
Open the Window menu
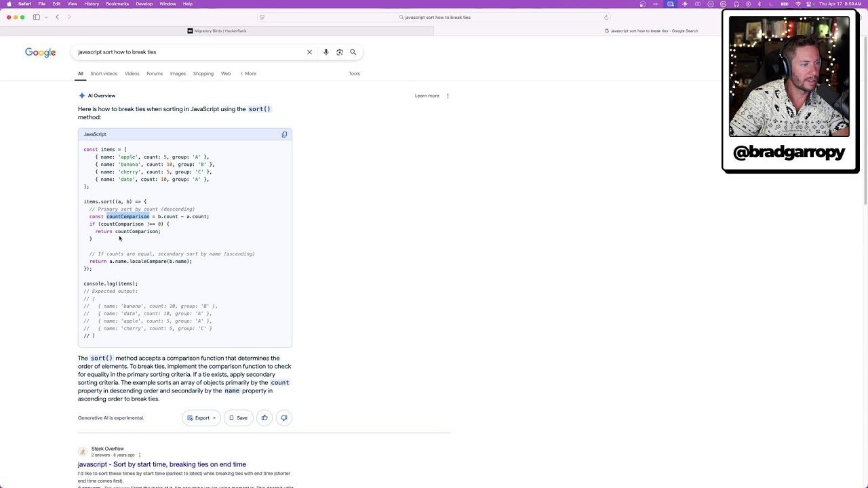click(x=167, y=4)
